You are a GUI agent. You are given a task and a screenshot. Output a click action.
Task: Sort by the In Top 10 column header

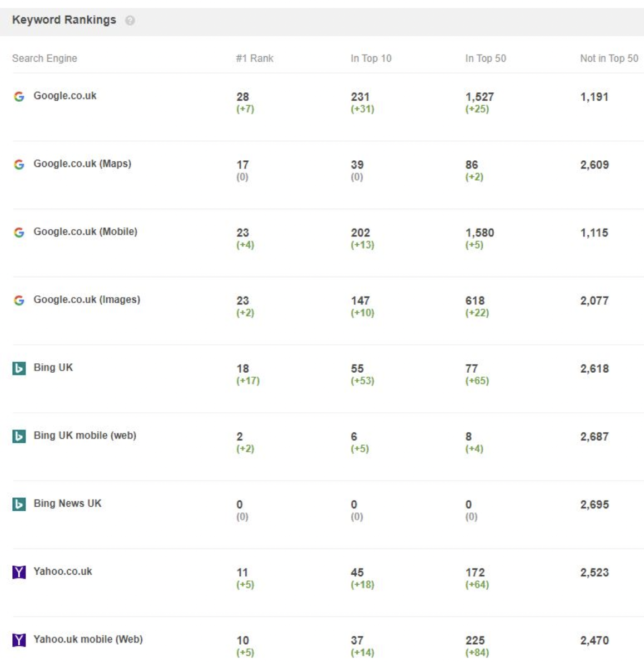370,58
